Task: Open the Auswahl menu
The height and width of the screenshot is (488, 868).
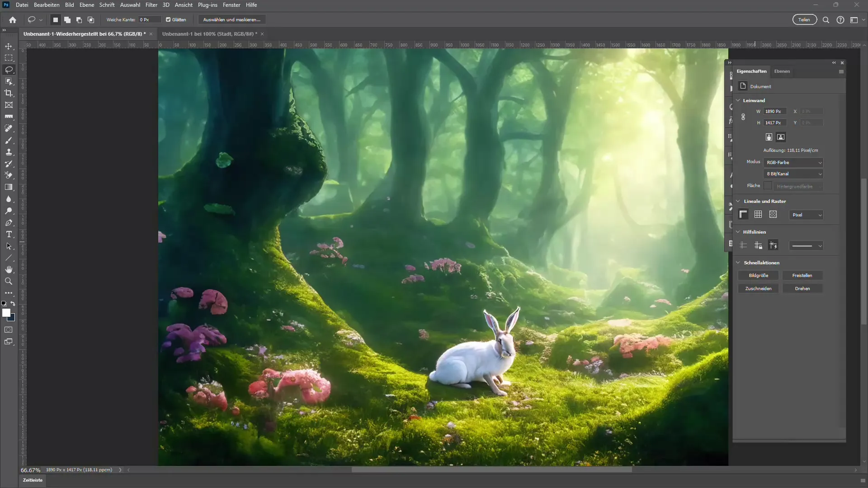Action: point(130,5)
